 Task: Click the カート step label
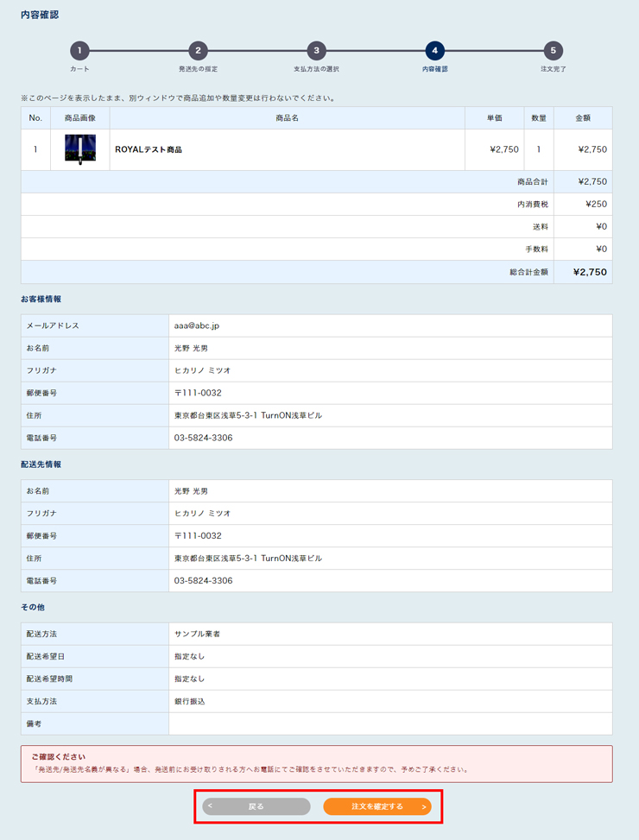tap(79, 69)
